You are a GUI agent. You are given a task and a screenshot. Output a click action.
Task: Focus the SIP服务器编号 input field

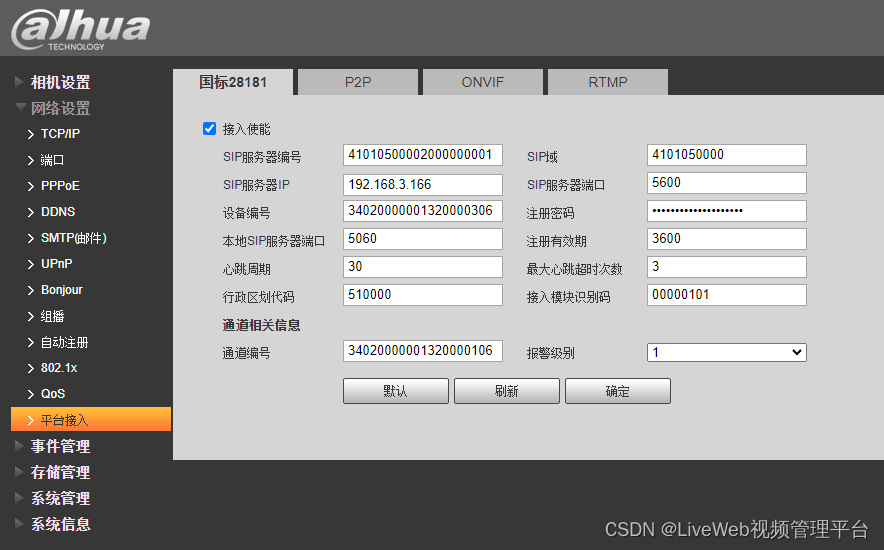423,155
